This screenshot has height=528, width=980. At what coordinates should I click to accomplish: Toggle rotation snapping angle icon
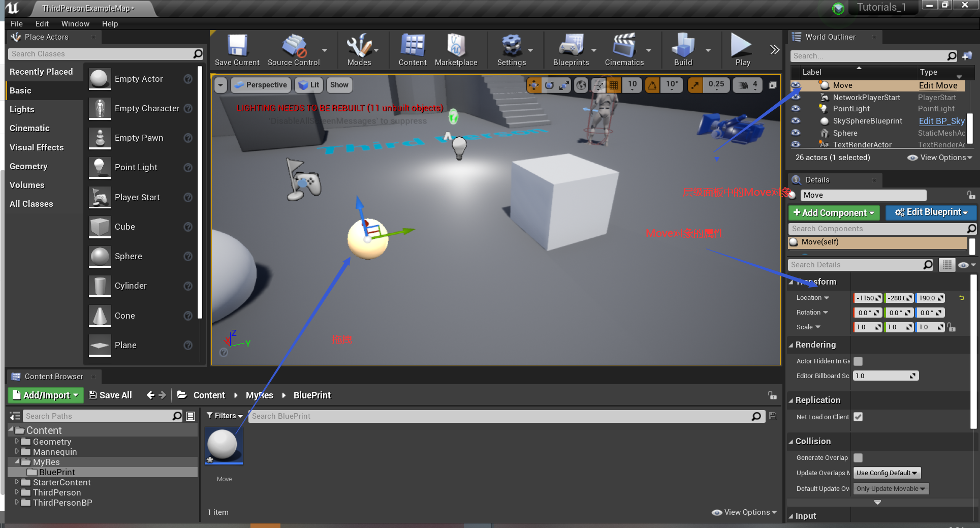(x=652, y=85)
